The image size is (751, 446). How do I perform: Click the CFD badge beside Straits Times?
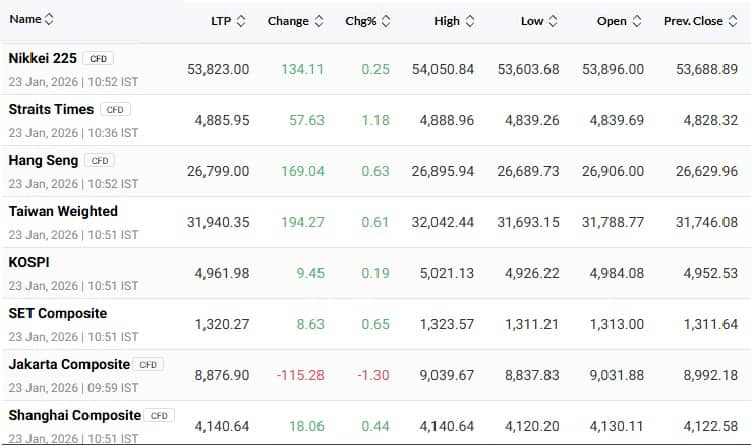(115, 110)
